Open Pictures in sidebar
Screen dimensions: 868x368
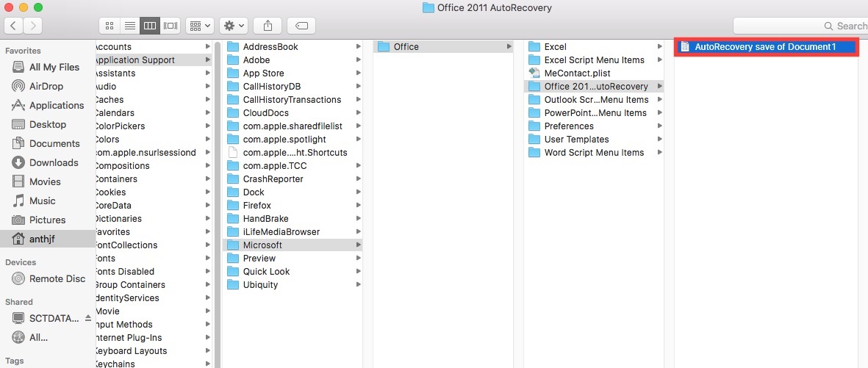pyautogui.click(x=48, y=220)
